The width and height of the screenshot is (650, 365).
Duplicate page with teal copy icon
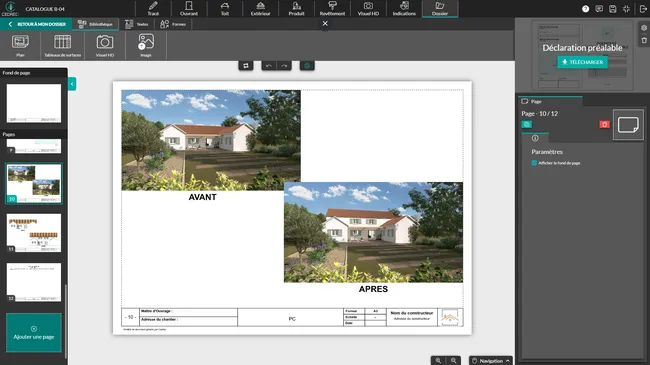click(x=526, y=124)
